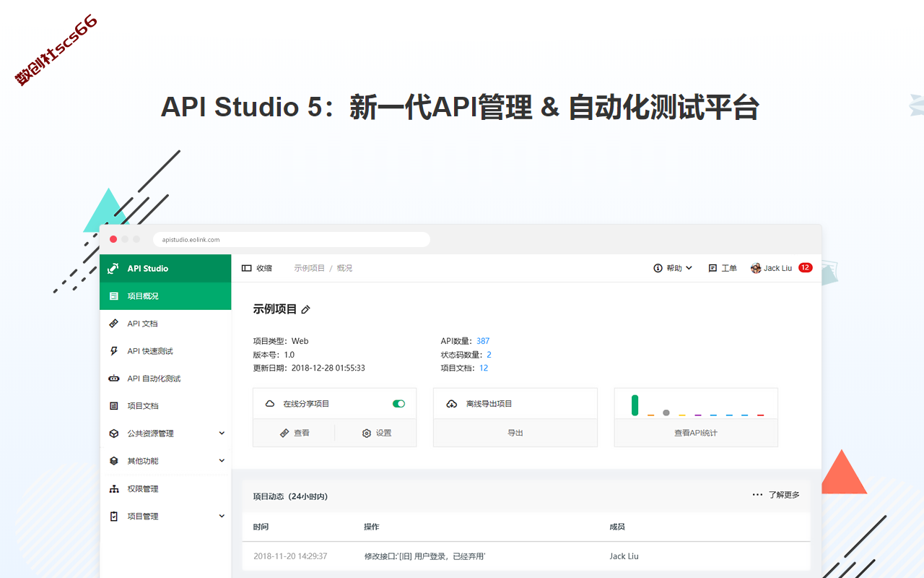The height and width of the screenshot is (578, 924).
Task: Click the 时间 column header
Action: click(261, 527)
